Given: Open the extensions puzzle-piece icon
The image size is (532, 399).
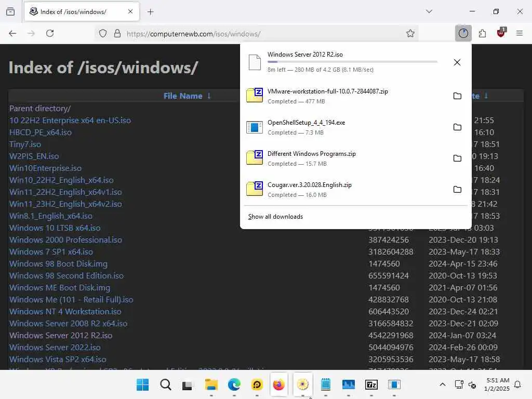Looking at the screenshot, I should click(x=482, y=33).
